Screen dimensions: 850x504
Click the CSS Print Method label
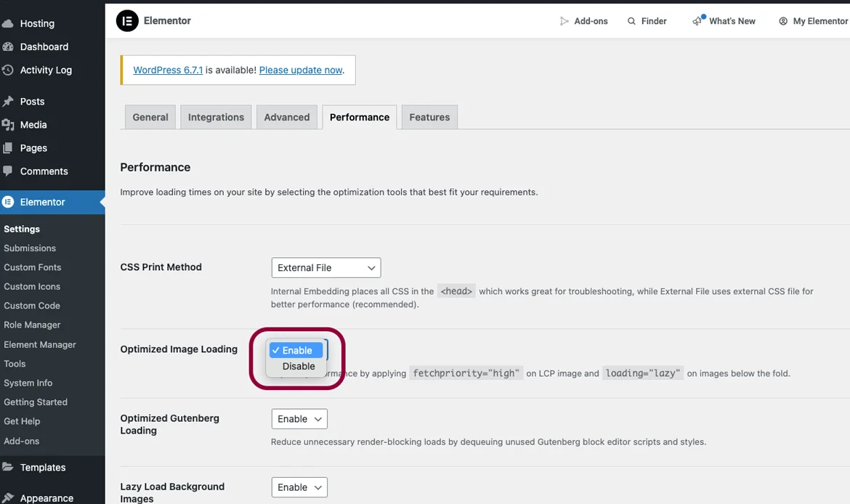161,267
